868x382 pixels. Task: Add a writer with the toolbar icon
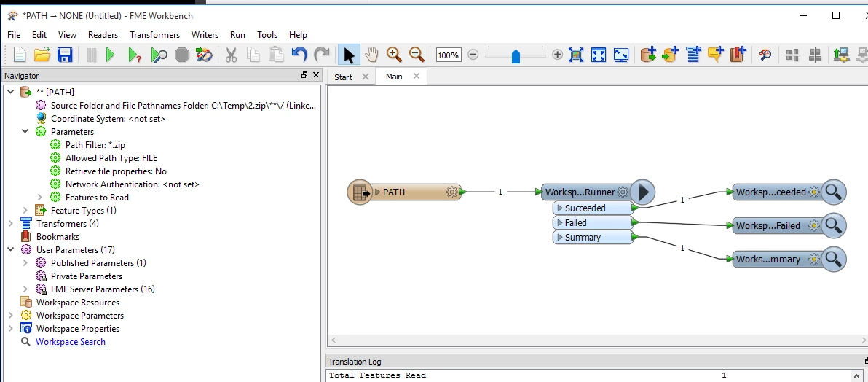coord(671,55)
